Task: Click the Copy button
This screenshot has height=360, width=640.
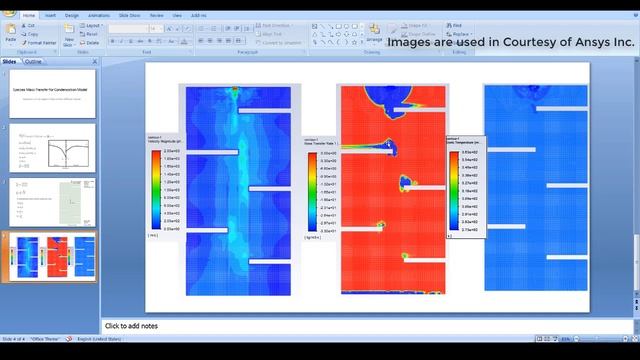Action: [29, 34]
